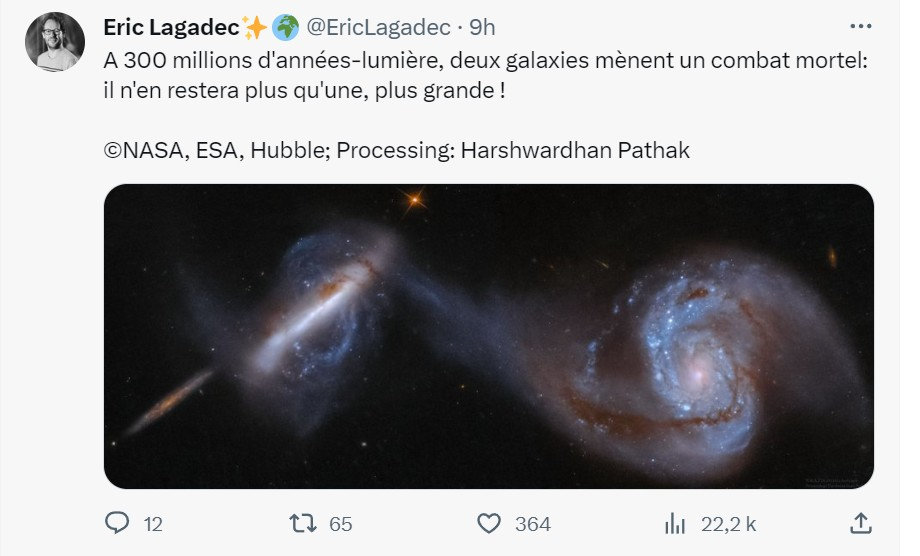
Task: Click the like count 364
Action: click(533, 524)
